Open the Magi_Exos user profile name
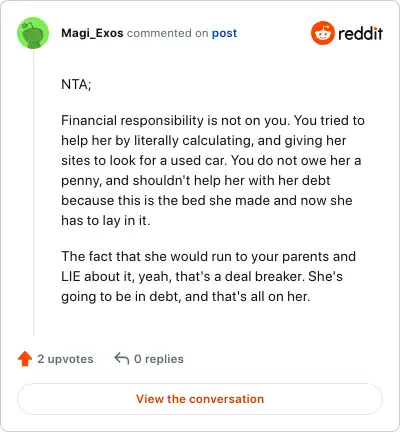Screen dimensions: 400x432 click(92, 33)
